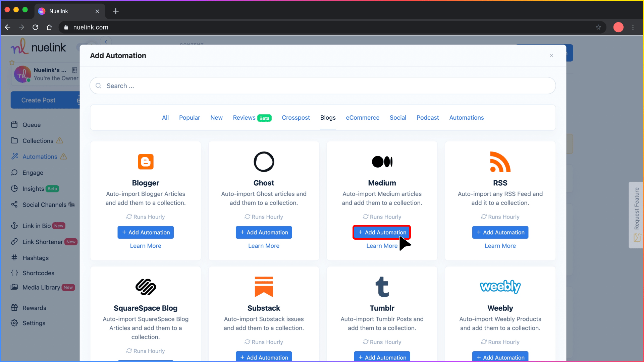Add Automation for Weebly

(500, 357)
